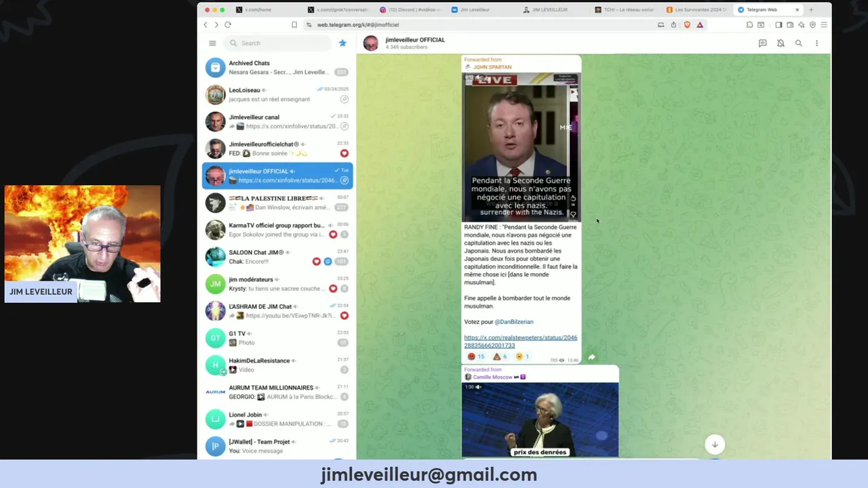Viewport: 868px width, 488px height.
Task: Open L'ASHRAM DE JIM Chat
Action: 277,311
